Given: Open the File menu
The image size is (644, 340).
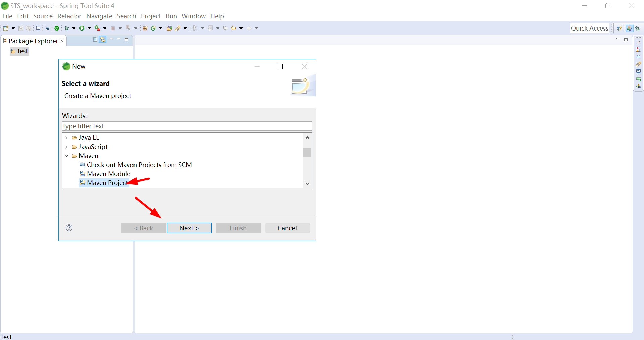Looking at the screenshot, I should (x=7, y=16).
